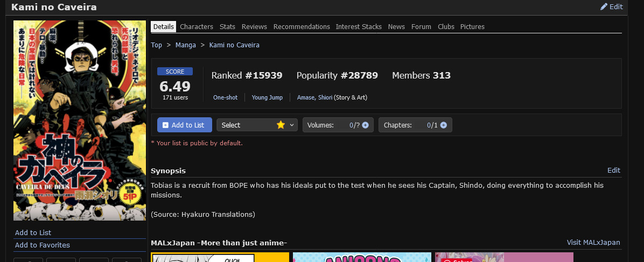Click the 171 users text under score
The image size is (644, 262).
pos(176,98)
